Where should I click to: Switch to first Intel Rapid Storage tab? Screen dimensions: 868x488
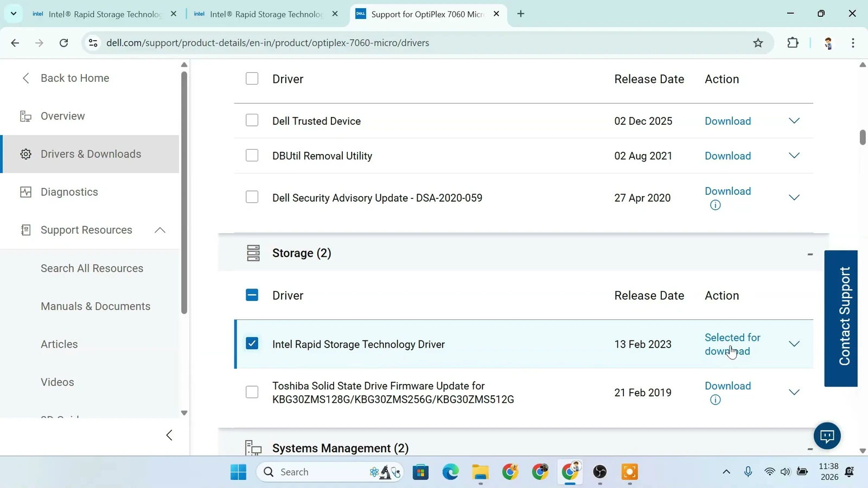click(104, 14)
